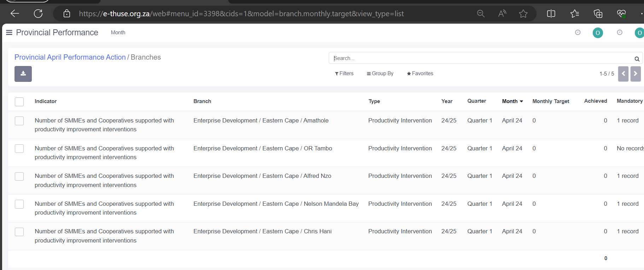Refresh the browser page

pyautogui.click(x=38, y=14)
